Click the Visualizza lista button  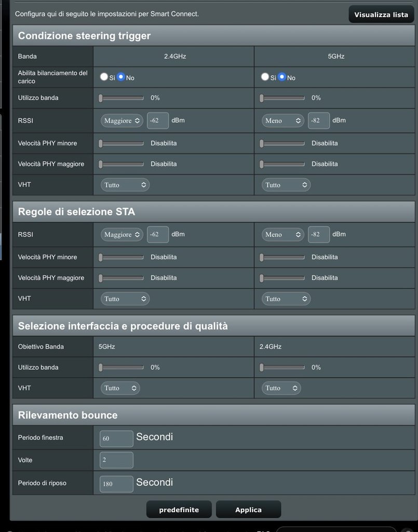click(381, 15)
